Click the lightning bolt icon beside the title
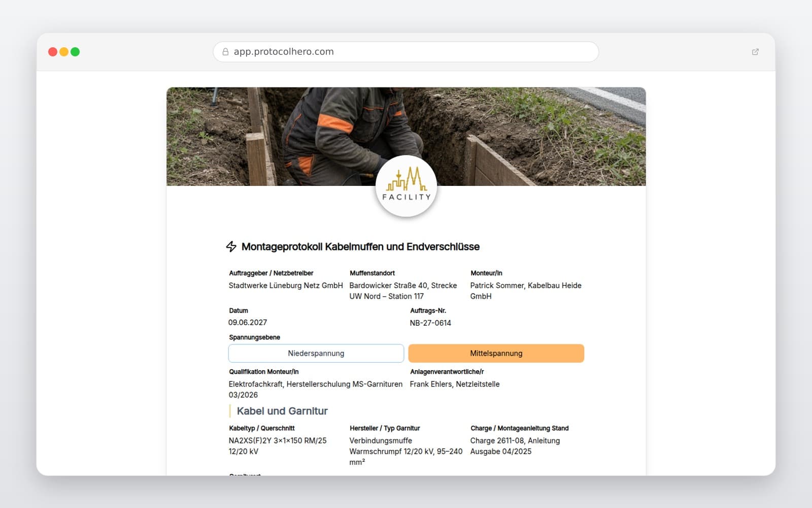The image size is (812, 508). tap(231, 247)
